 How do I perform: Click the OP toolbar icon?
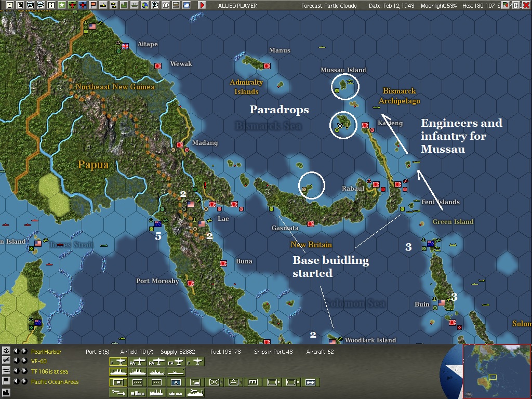pos(166,5)
